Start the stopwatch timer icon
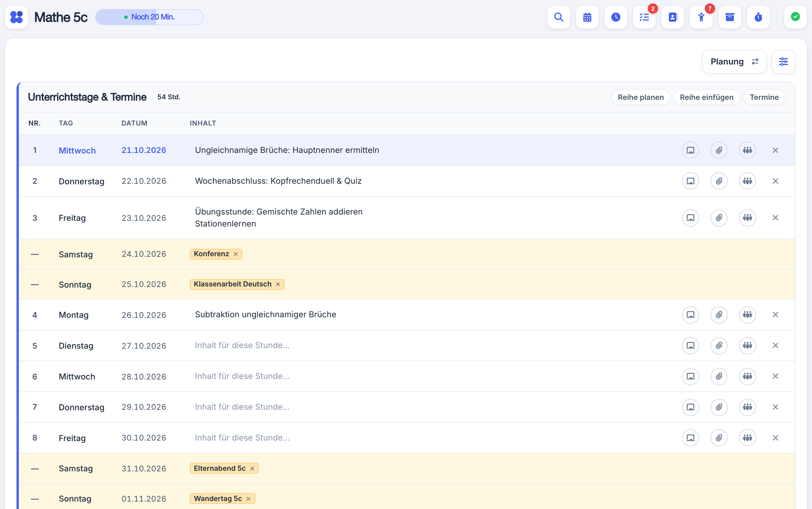Screen dimensions: 812x509 point(758,17)
